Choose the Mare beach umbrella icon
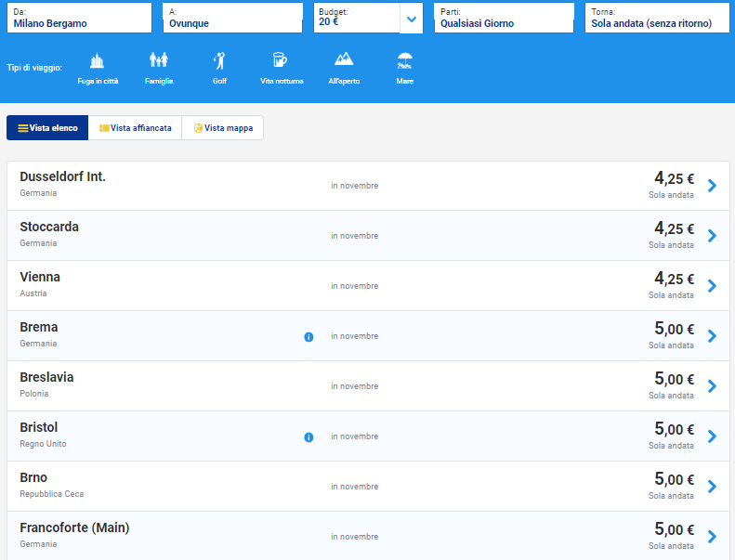 click(x=404, y=61)
